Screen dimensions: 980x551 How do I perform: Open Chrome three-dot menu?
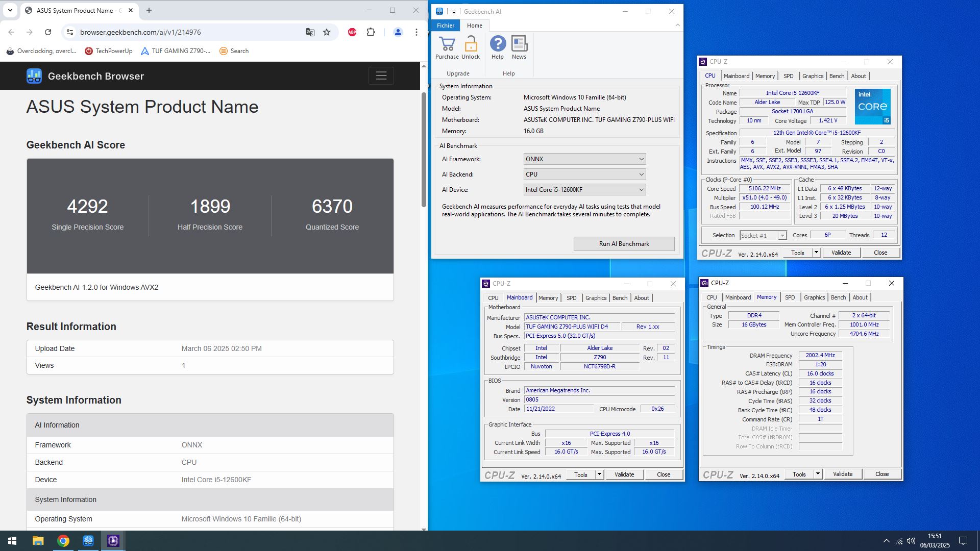click(x=416, y=32)
